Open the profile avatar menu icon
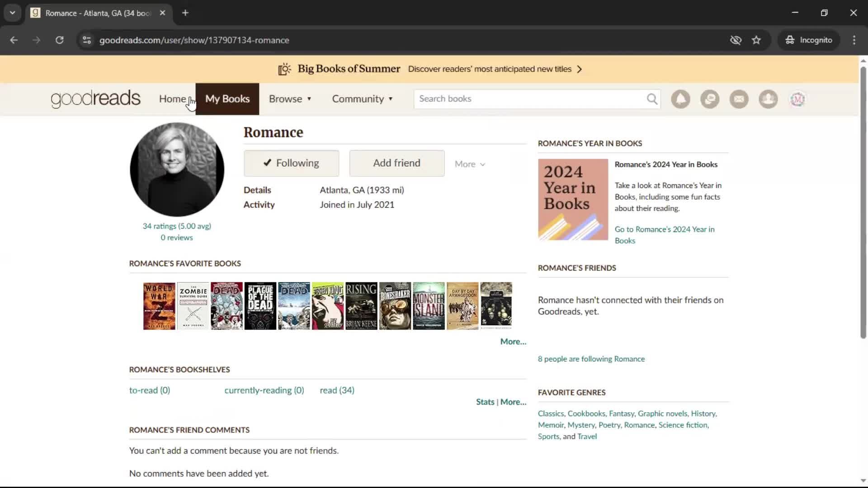Screen dimensions: 868x488 tap(797, 99)
